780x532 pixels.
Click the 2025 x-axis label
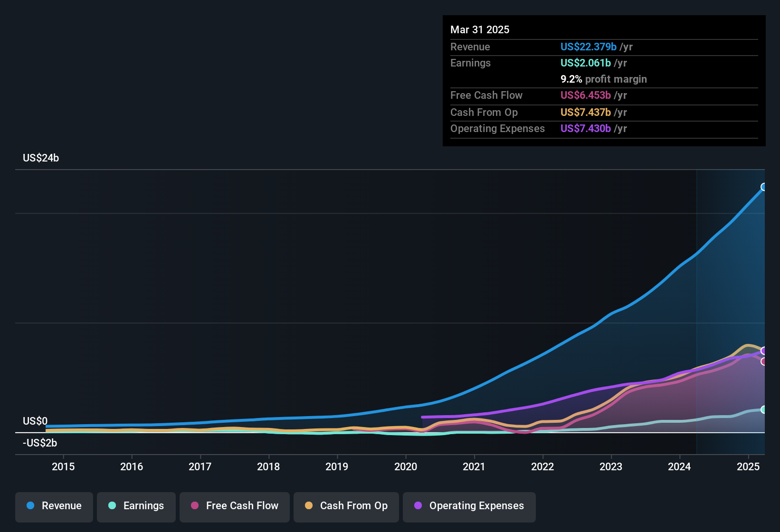pos(748,466)
